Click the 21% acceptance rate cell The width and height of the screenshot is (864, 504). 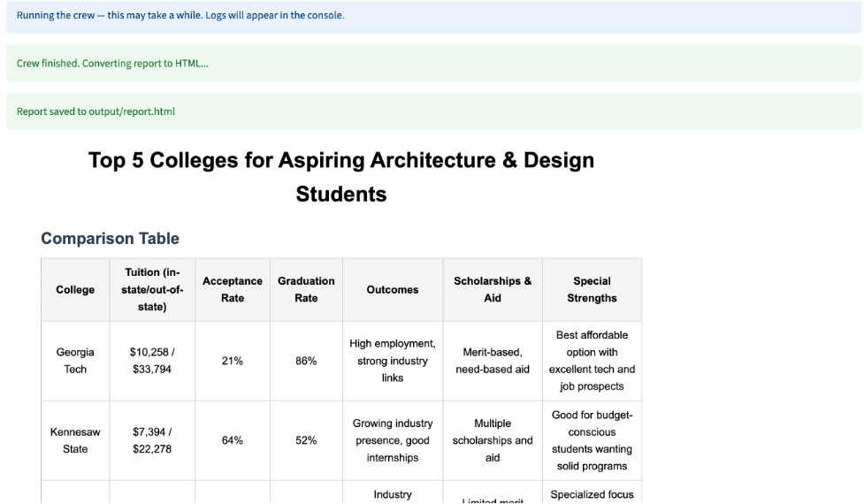[x=233, y=361]
